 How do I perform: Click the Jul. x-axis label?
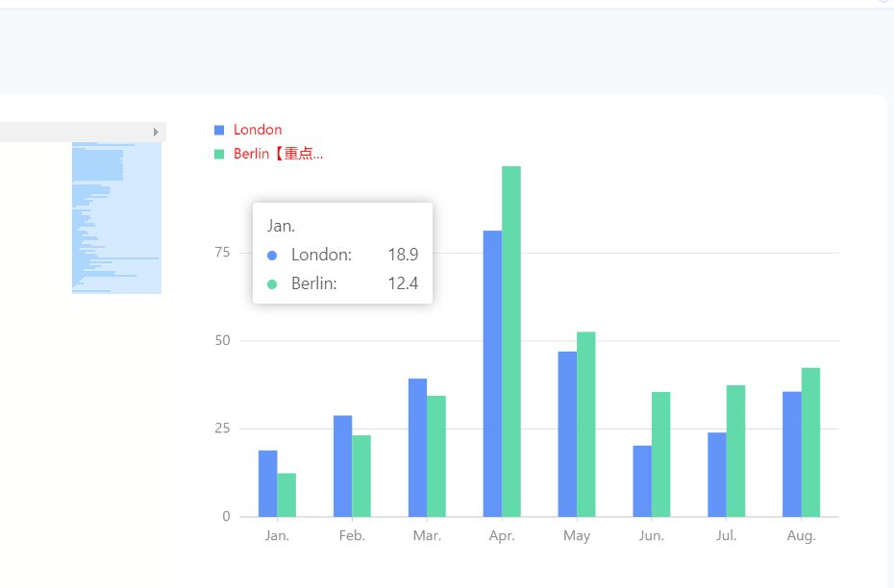tap(727, 535)
